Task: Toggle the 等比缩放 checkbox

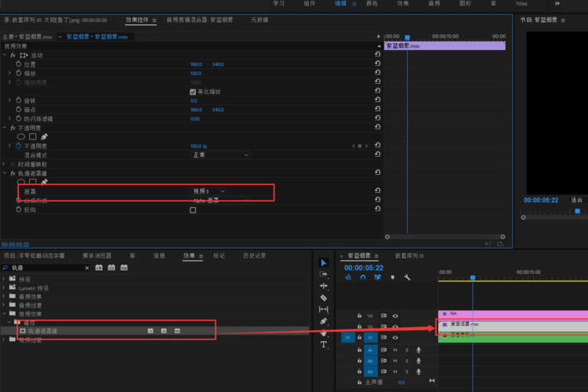Action: 193,92
